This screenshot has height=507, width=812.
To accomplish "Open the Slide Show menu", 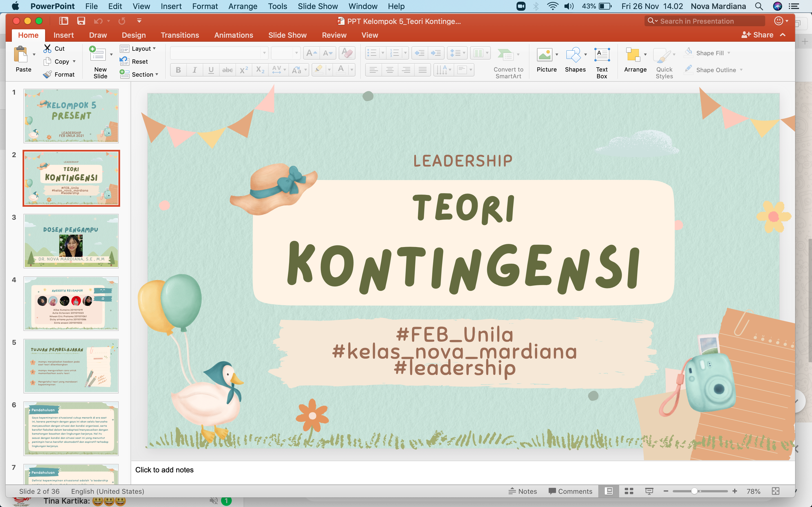I will [x=318, y=6].
